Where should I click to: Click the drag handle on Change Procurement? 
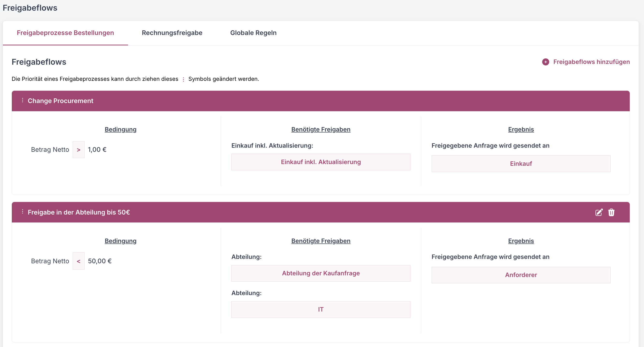coord(22,100)
